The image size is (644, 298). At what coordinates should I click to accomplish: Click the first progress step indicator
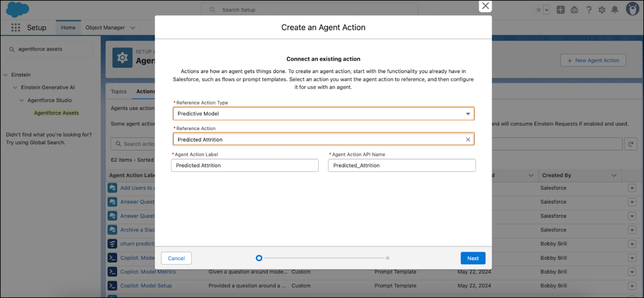click(x=259, y=258)
